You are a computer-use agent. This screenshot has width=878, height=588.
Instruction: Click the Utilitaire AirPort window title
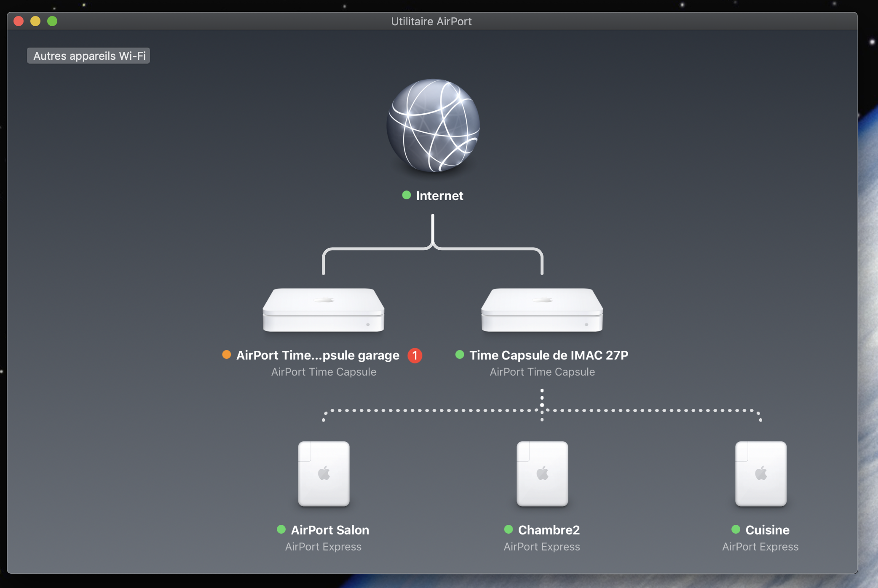pos(431,21)
